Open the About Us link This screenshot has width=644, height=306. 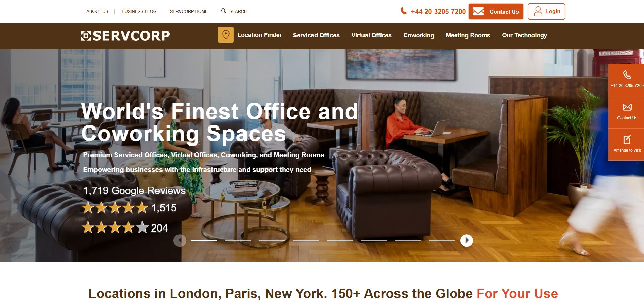(97, 11)
